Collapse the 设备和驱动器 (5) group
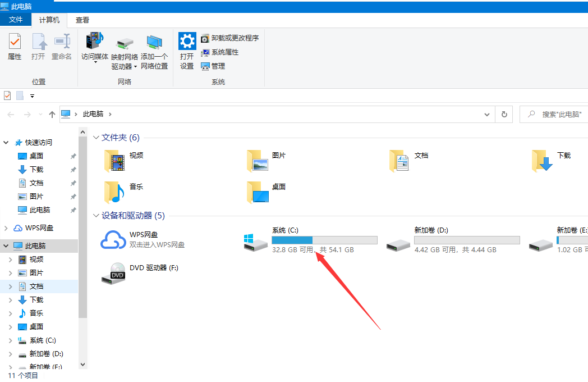Screen dimensions: 588x382 [96, 216]
